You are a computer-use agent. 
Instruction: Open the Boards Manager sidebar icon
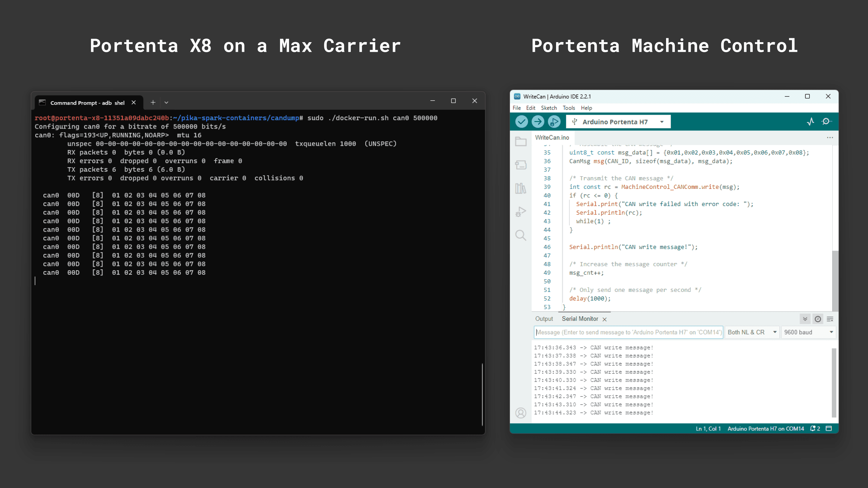[520, 165]
